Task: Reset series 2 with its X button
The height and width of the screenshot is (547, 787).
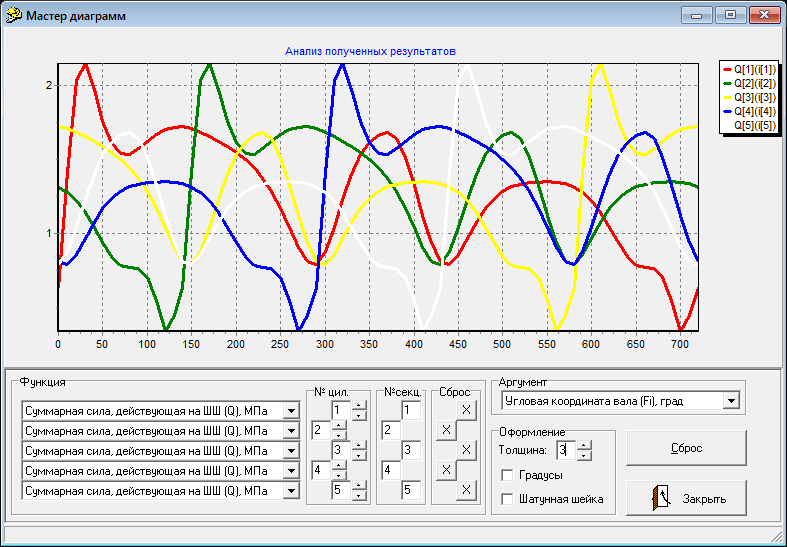Action: click(x=446, y=430)
